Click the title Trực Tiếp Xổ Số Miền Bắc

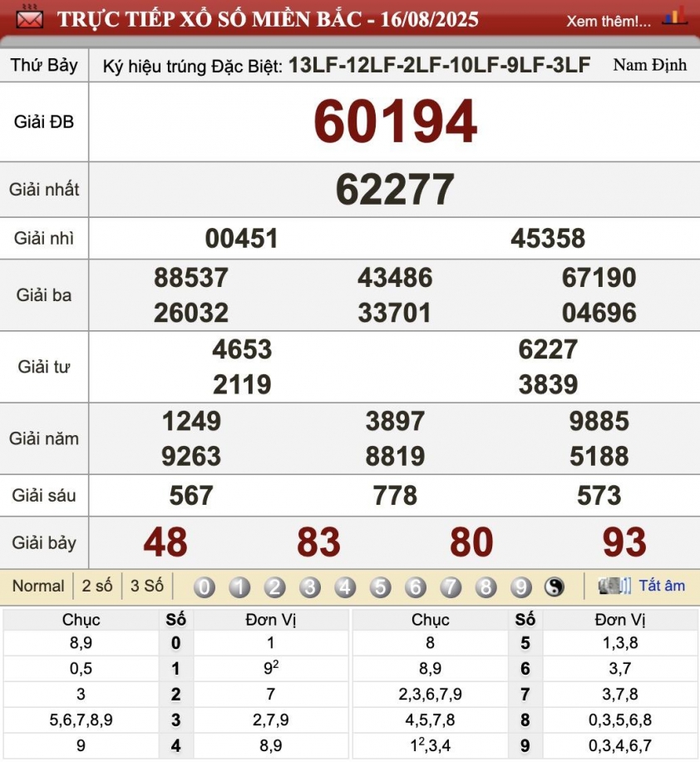point(268,19)
